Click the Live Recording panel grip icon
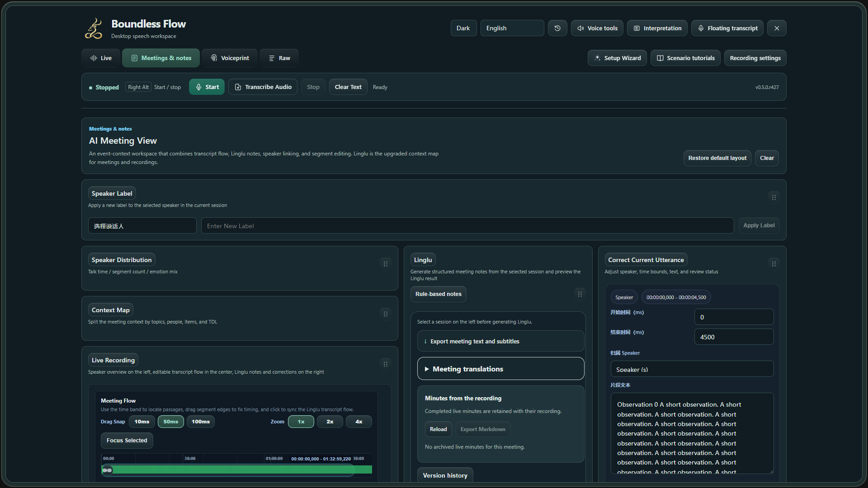Viewport: 868px width, 488px height. [x=386, y=364]
